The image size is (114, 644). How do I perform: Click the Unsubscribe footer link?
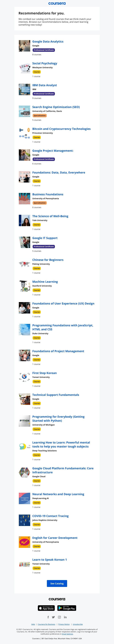tap(78, 624)
